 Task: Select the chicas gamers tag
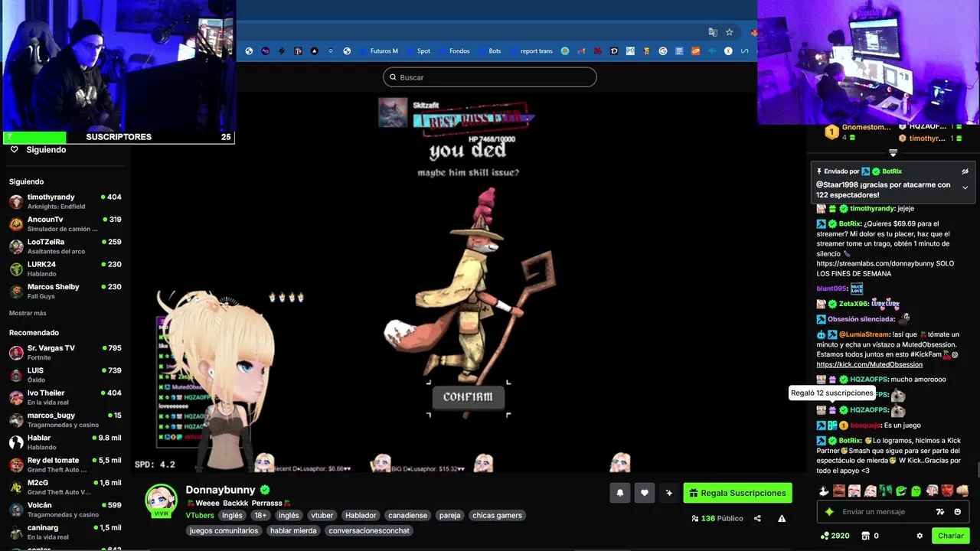coord(497,516)
